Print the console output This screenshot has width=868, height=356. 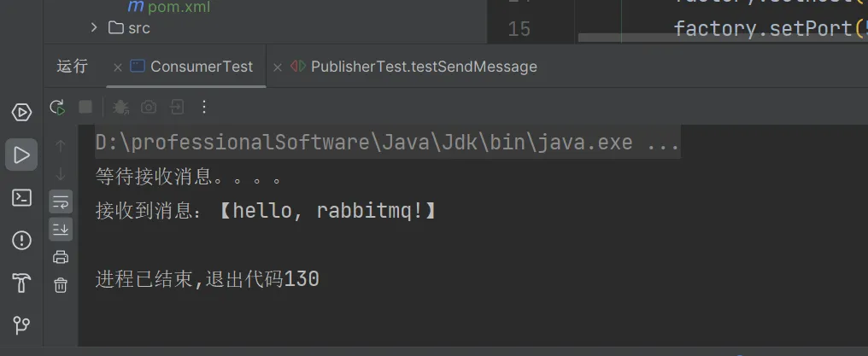[x=61, y=257]
